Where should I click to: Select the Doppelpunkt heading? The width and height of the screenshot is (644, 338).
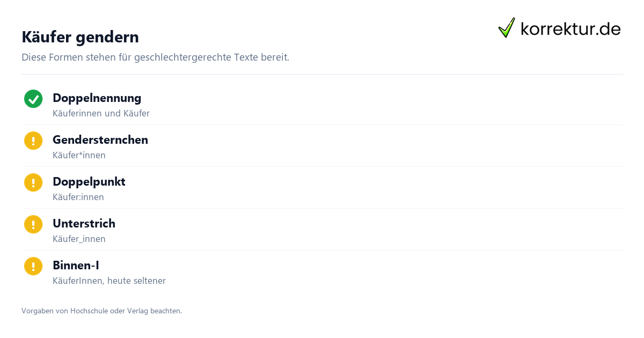point(89,182)
